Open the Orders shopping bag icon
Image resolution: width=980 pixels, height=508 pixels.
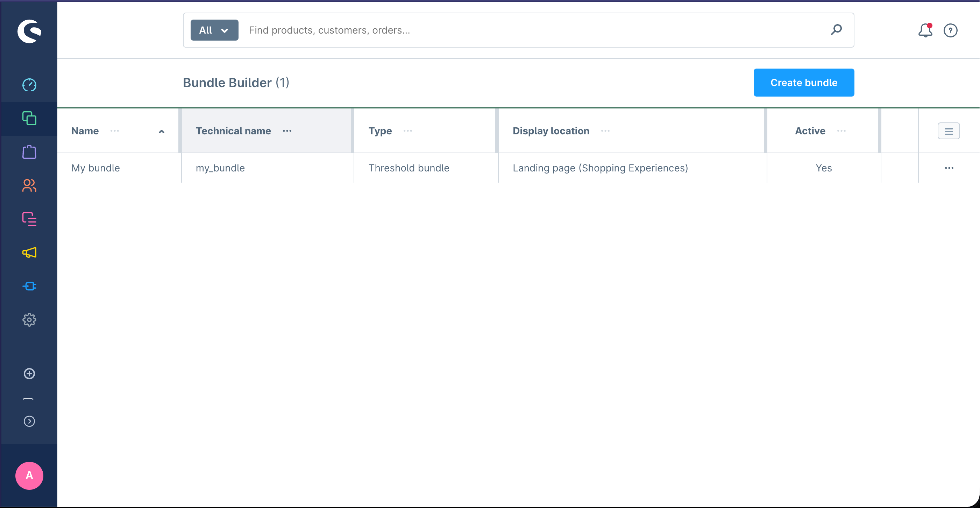29,152
